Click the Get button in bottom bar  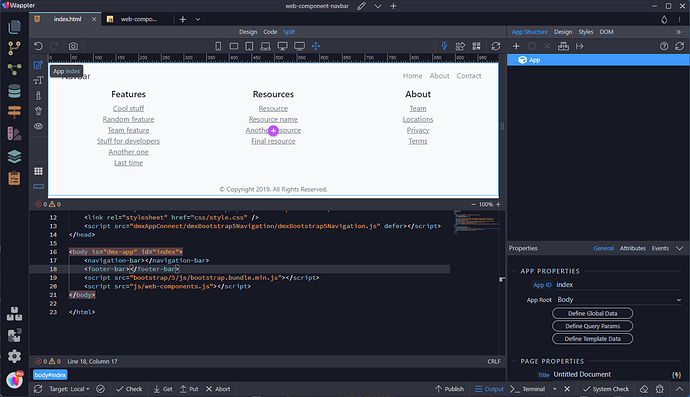pyautogui.click(x=163, y=389)
